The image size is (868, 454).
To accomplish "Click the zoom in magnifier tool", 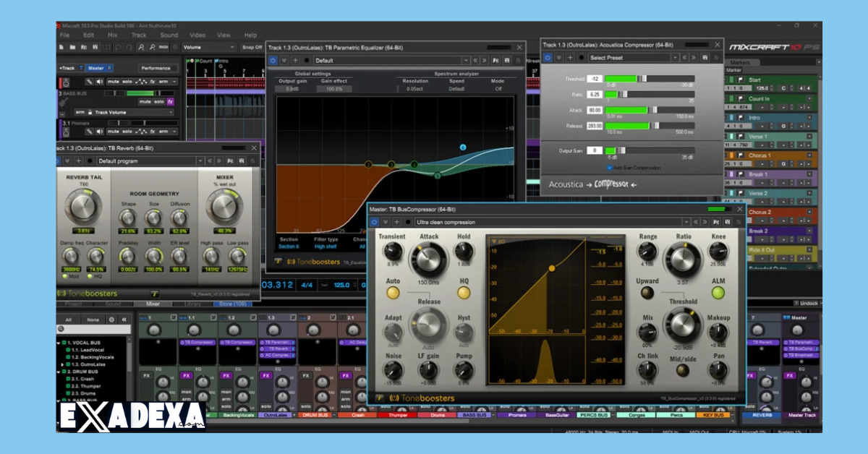I will point(142,47).
